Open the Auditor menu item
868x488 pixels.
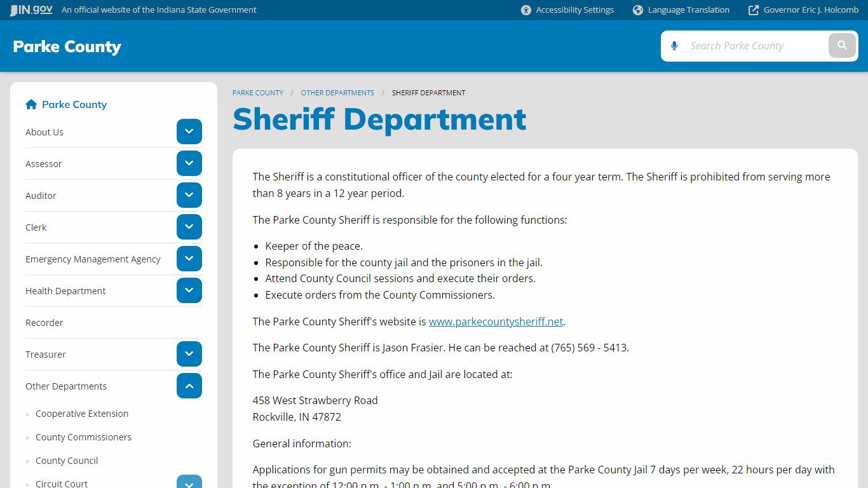41,196
